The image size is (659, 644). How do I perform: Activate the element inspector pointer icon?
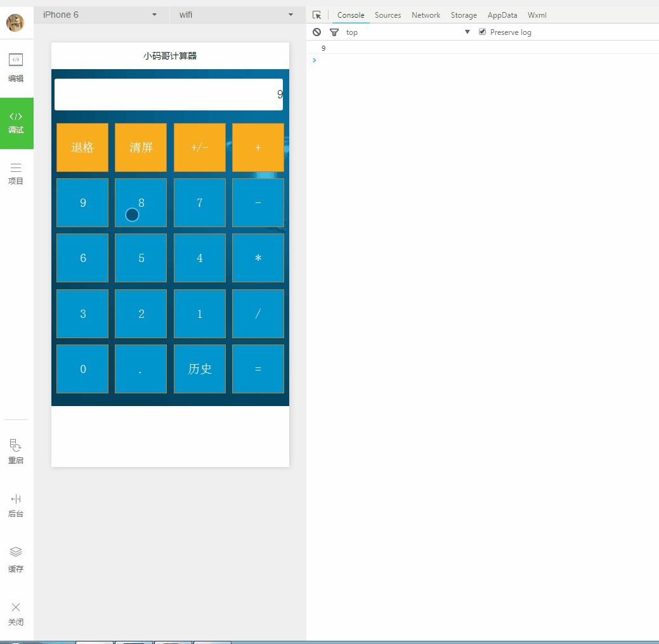click(x=317, y=15)
